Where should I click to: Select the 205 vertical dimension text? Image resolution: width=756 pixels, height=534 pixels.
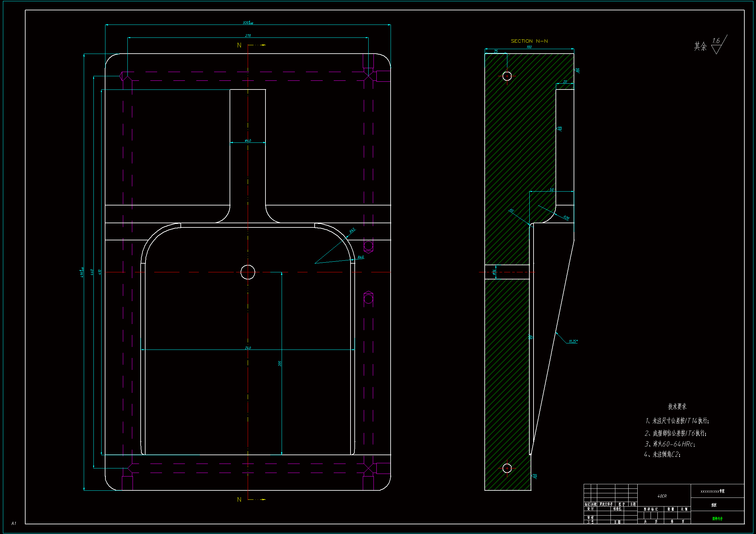tap(280, 363)
